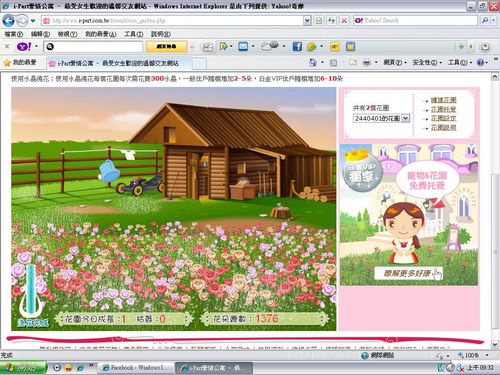Click the red Stop loading icon
This screenshot has width=500, height=375.
coord(344,21)
